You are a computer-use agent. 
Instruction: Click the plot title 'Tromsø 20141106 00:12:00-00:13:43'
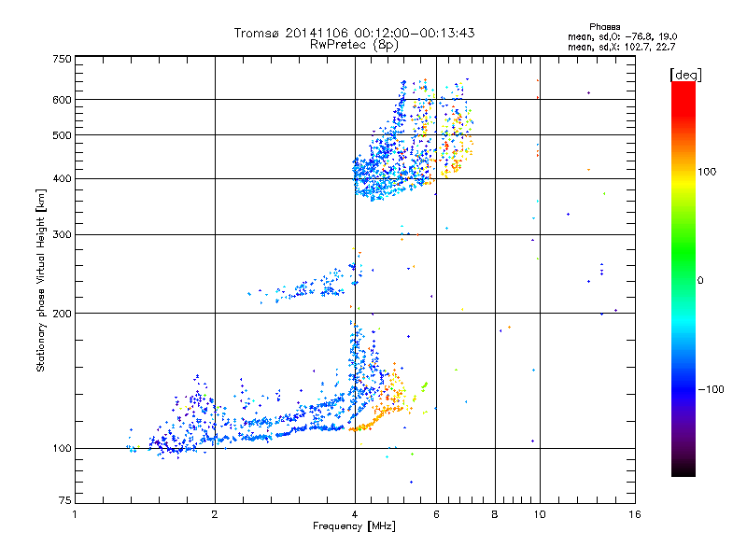355,33
